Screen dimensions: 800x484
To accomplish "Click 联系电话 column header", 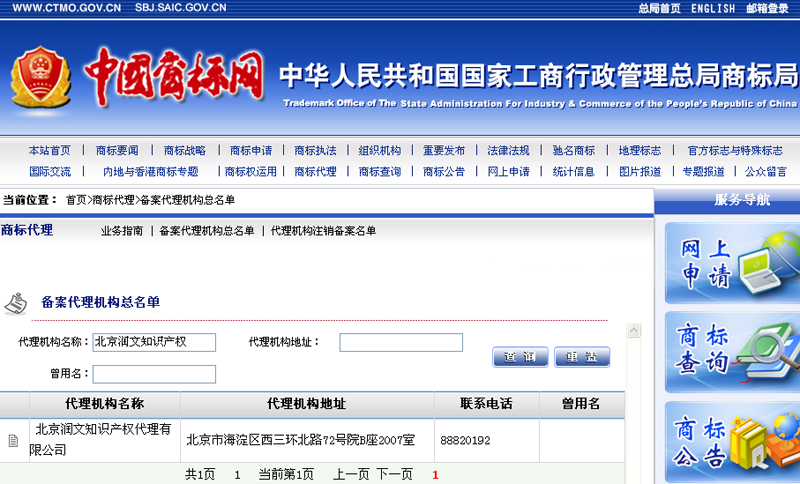I will coord(486,404).
